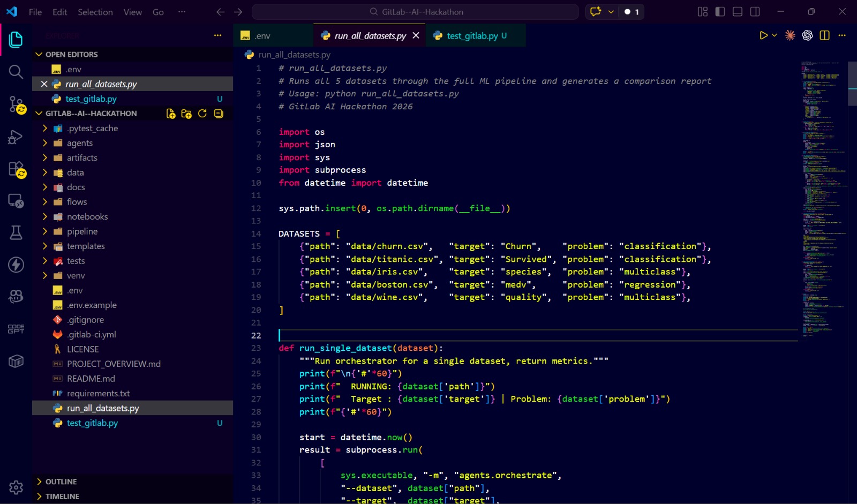Toggle the bottom panel layout button
Screen dimensions: 857x504
[738, 12]
